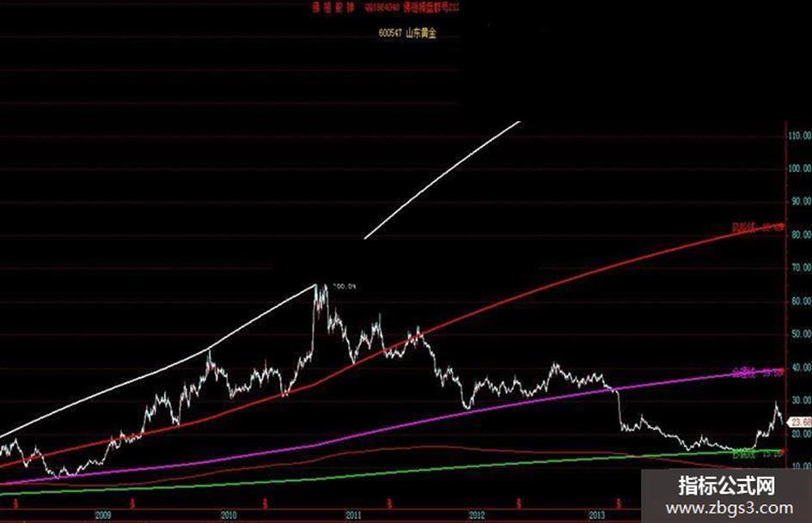Click the 100.0% label at the price peak
The width and height of the screenshot is (812, 523).
point(345,286)
